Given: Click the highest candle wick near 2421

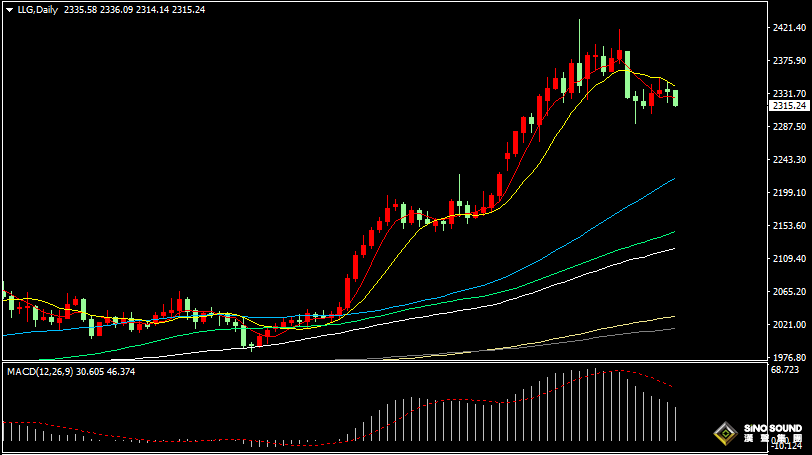Looking at the screenshot, I should pyautogui.click(x=580, y=30).
